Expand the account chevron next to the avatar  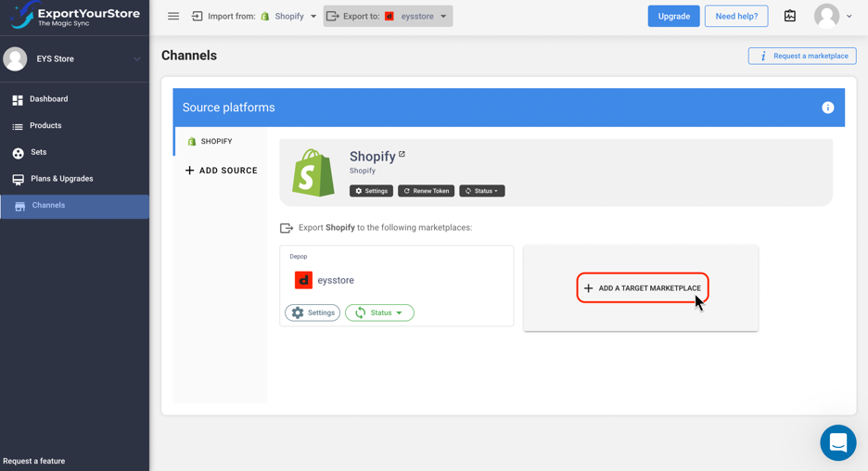[x=849, y=16]
